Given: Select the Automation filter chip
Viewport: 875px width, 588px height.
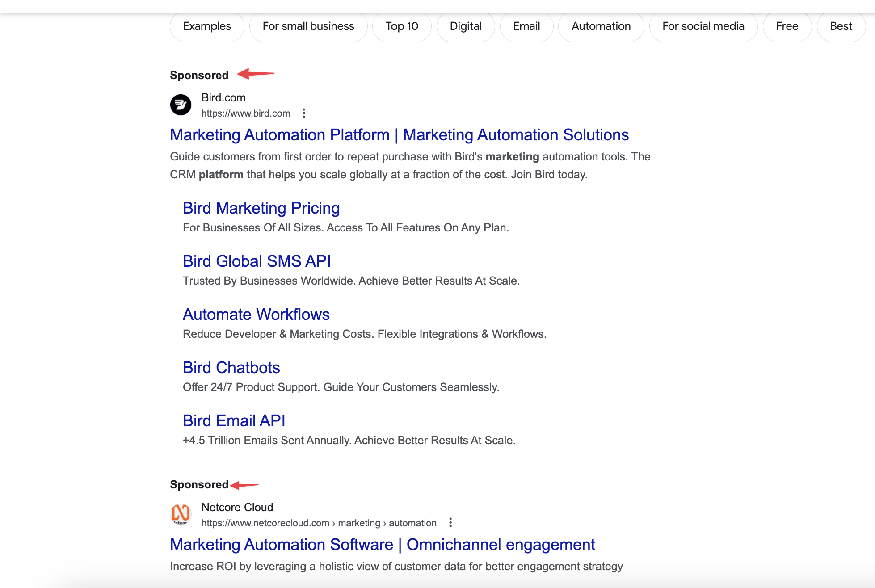Looking at the screenshot, I should pos(601,26).
